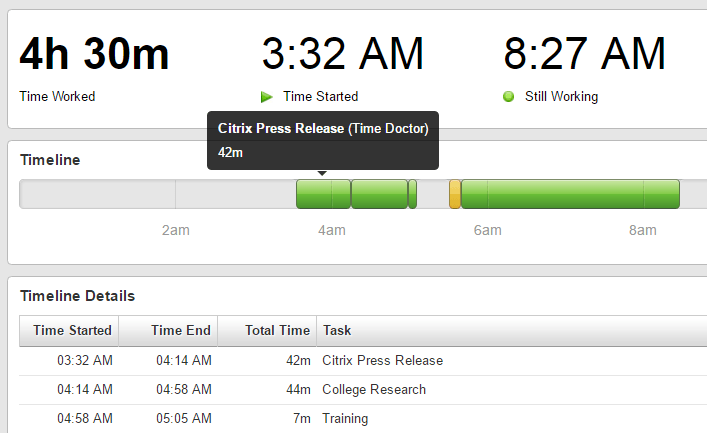Click the 2am label under the timeline
Screen dimensions: 707x433
[x=175, y=231]
